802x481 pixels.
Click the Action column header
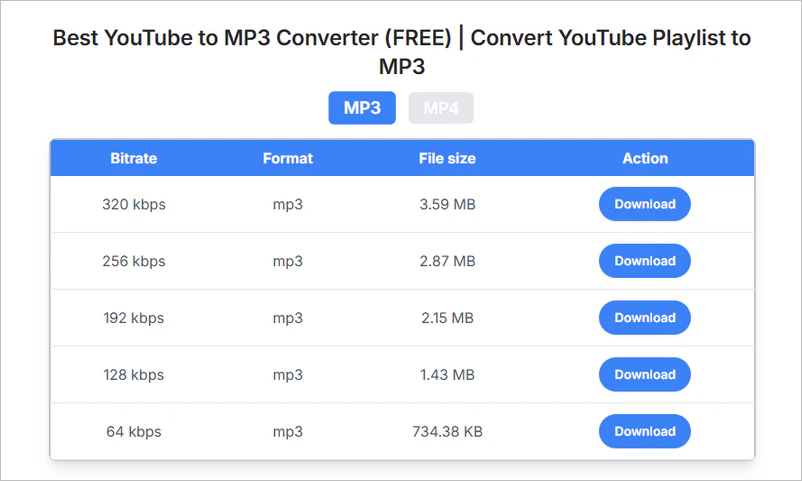tap(645, 159)
